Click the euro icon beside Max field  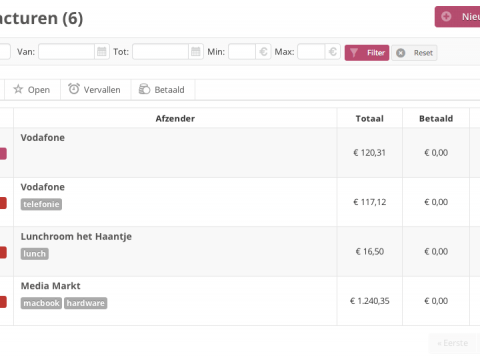(333, 52)
